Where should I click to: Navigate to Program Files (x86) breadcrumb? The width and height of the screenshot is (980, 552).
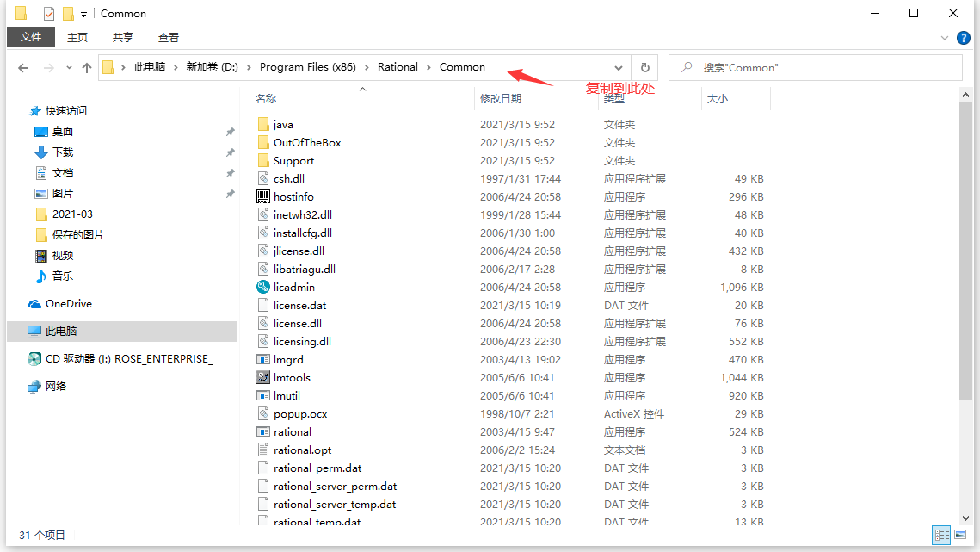tap(307, 67)
